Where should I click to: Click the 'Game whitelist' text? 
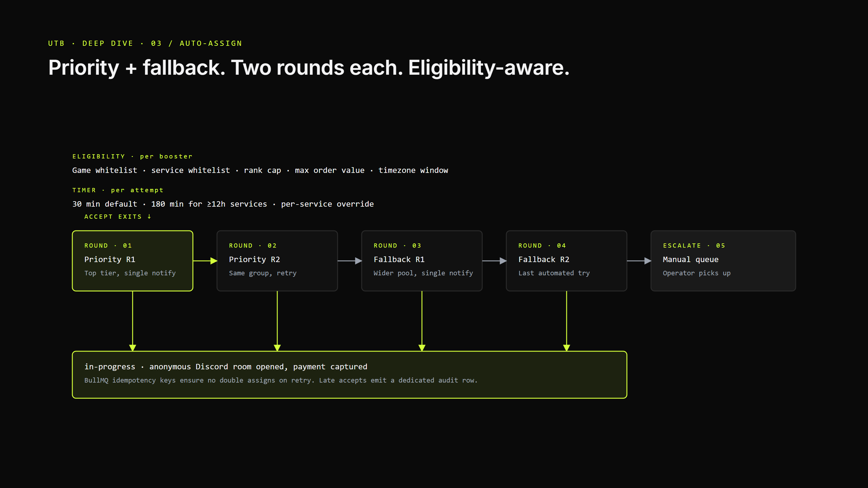105,170
